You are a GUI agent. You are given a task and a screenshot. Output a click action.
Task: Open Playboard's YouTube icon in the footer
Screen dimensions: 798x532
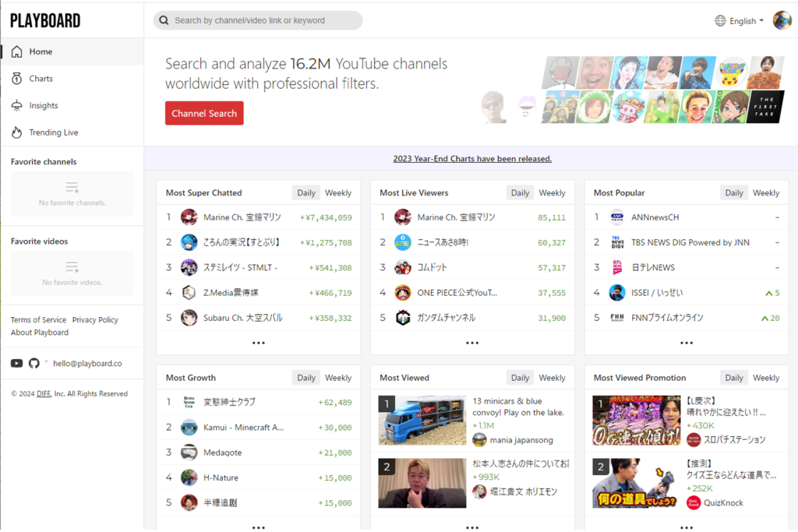tap(16, 363)
